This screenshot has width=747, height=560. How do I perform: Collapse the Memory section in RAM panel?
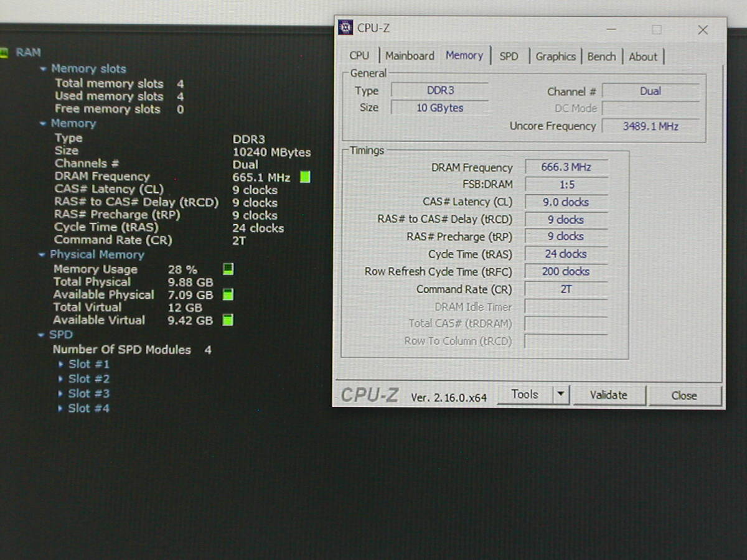43,124
